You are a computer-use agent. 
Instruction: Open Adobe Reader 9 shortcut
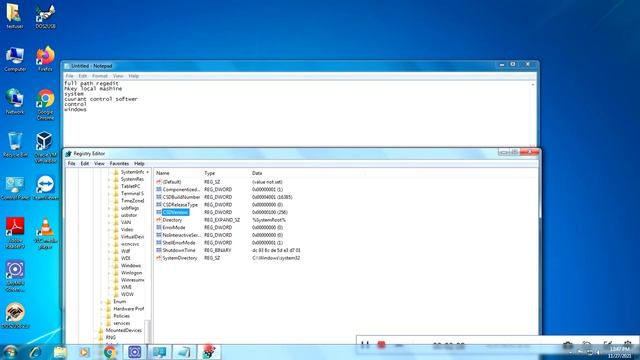[x=15, y=233]
